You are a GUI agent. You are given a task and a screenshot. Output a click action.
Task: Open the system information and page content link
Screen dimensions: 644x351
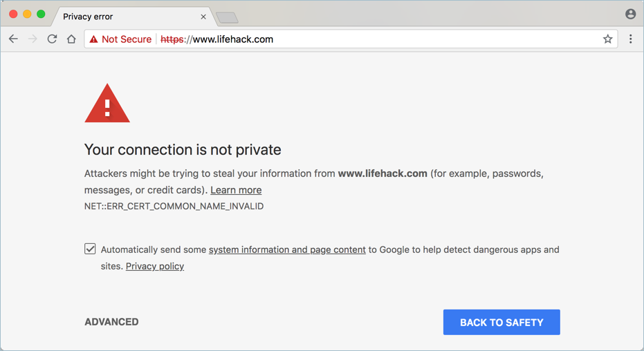(x=287, y=249)
